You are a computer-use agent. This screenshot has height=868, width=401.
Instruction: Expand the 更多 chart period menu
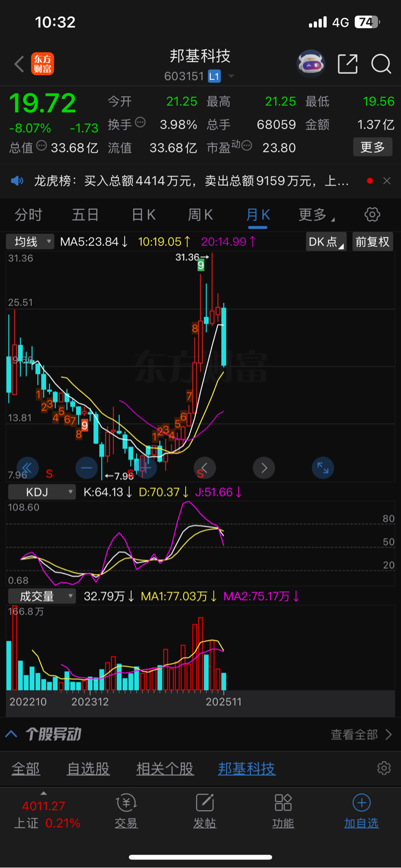316,215
